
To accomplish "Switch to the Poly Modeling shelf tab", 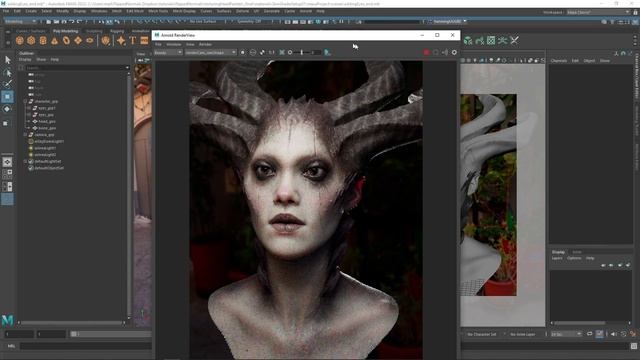I will click(65, 31).
